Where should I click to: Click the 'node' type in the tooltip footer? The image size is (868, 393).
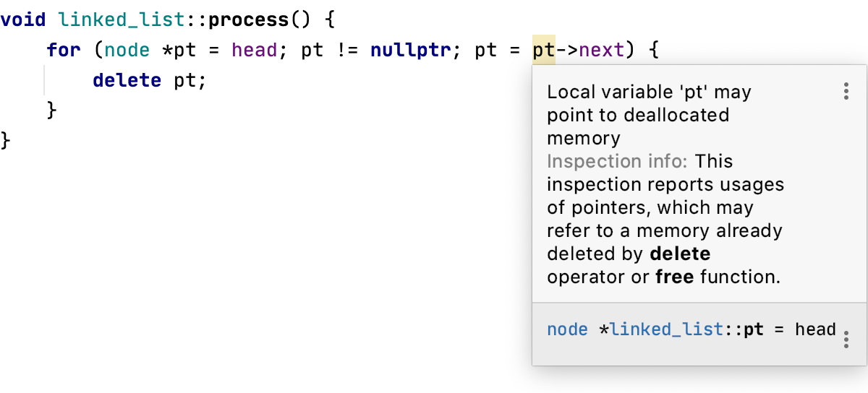click(567, 329)
